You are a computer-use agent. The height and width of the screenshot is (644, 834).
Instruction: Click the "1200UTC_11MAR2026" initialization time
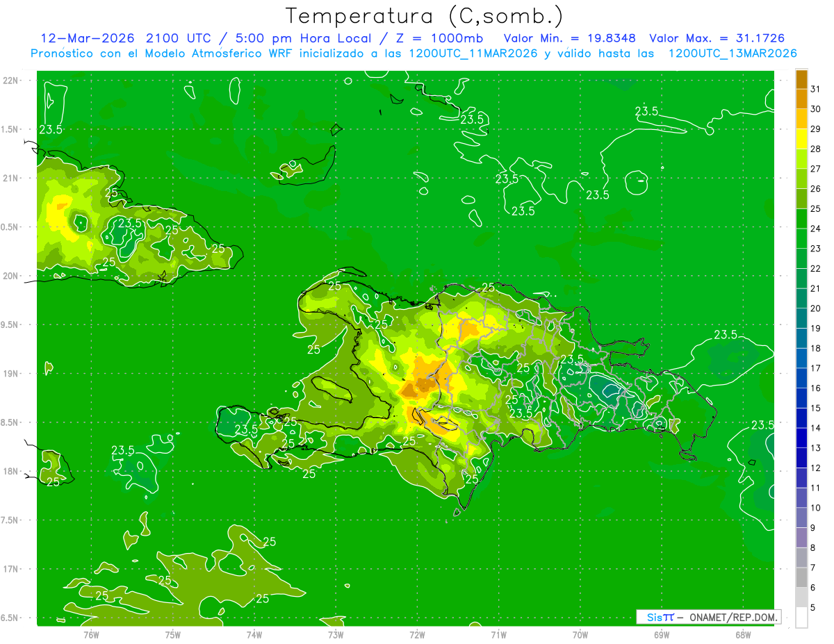[x=474, y=53]
